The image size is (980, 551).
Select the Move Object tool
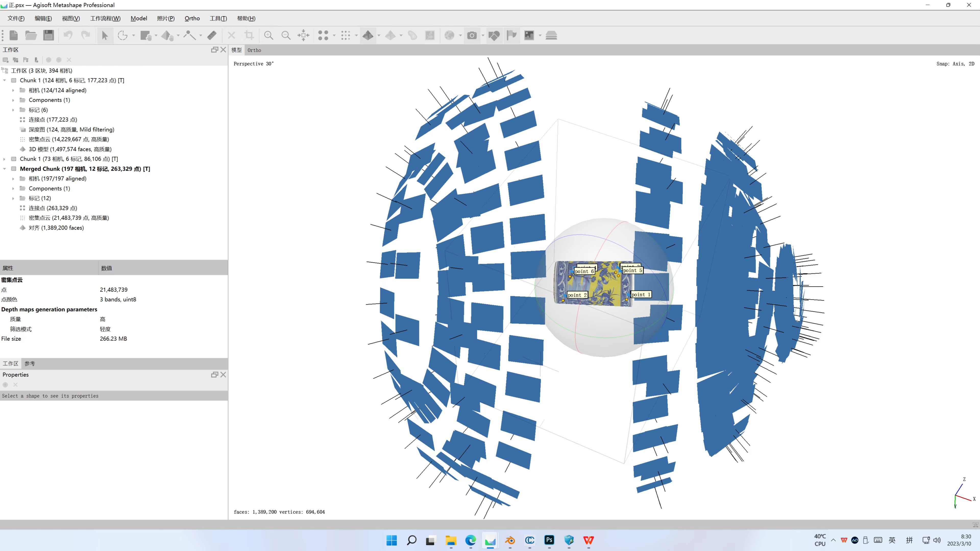[x=167, y=35]
